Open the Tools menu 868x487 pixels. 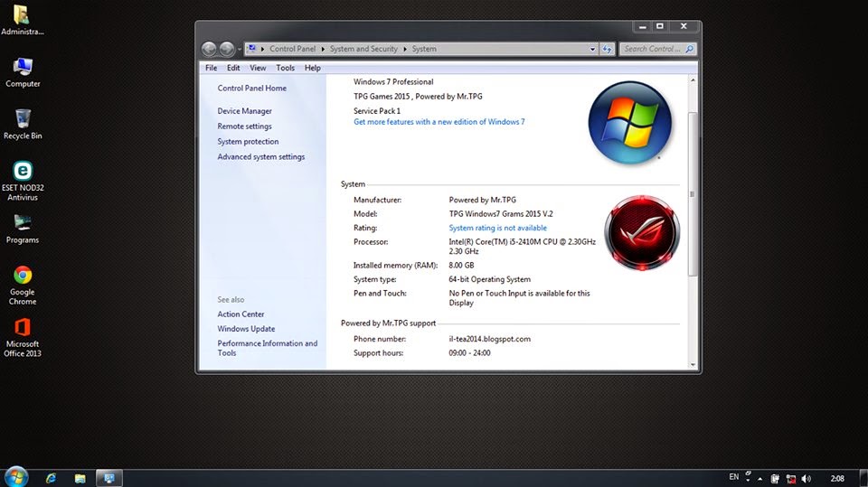[x=285, y=68]
